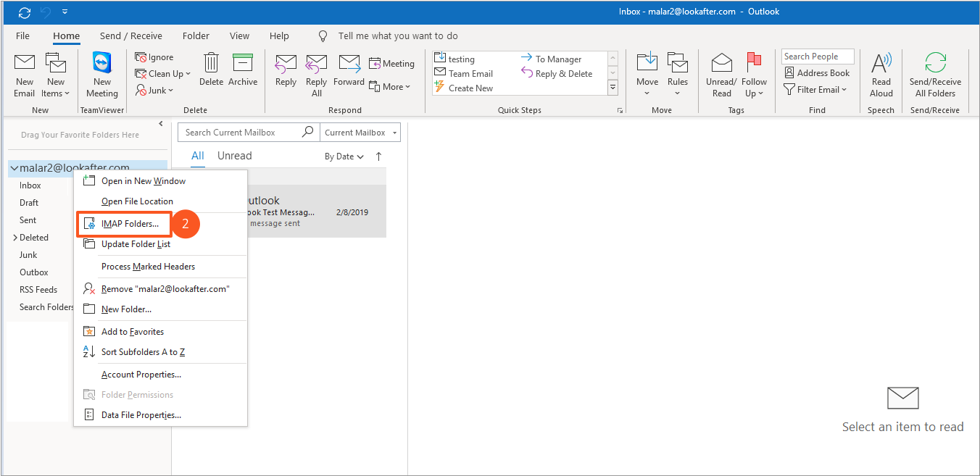Switch to the Send / Receive tab
The image size is (980, 476).
pyautogui.click(x=131, y=36)
